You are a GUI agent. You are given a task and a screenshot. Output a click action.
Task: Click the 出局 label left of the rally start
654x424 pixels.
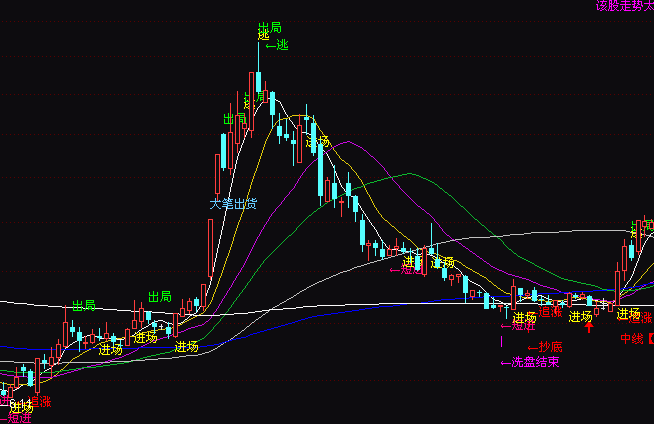pyautogui.click(x=160, y=297)
